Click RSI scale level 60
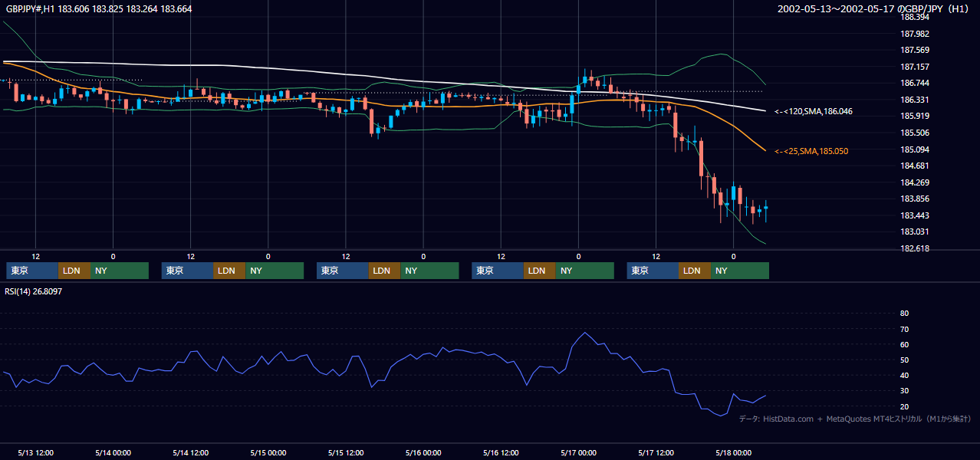 [x=904, y=344]
